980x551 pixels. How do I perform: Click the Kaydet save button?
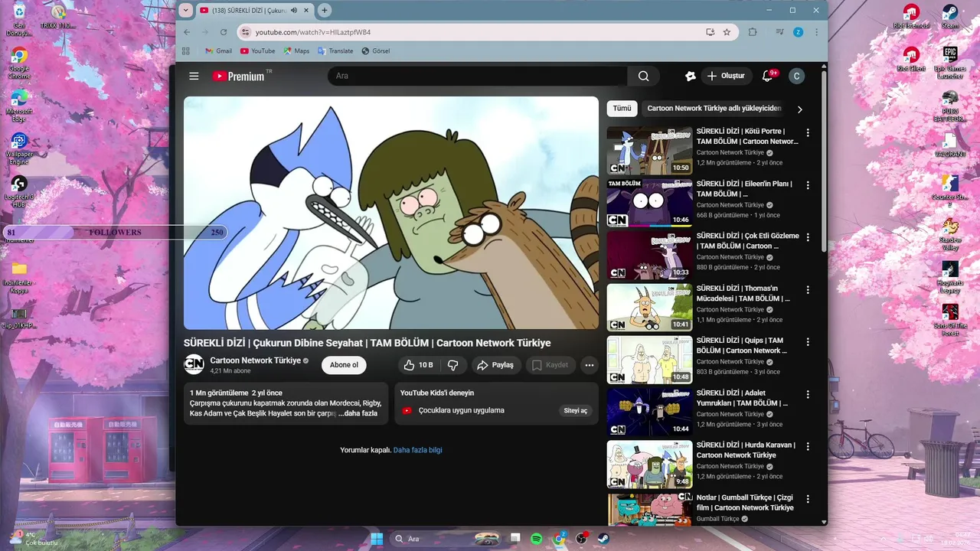550,365
